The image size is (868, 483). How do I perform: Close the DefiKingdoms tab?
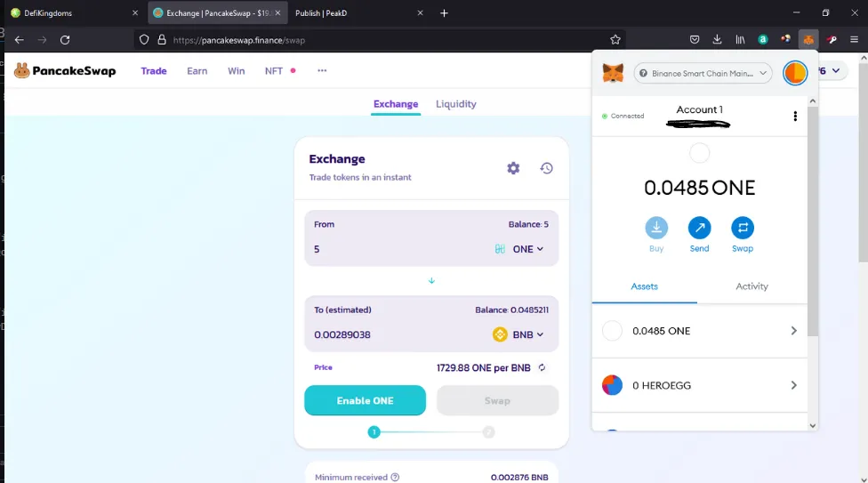pos(134,12)
